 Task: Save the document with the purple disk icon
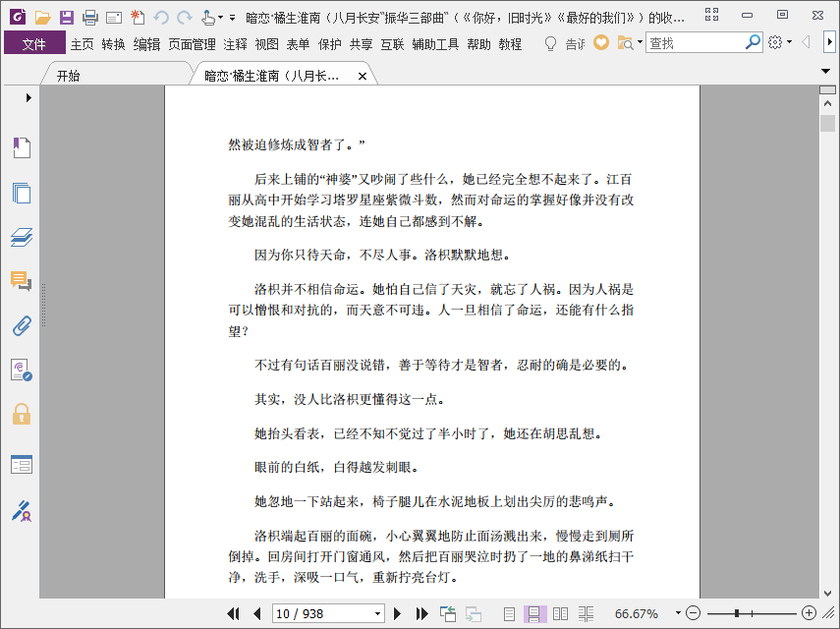coord(67,18)
